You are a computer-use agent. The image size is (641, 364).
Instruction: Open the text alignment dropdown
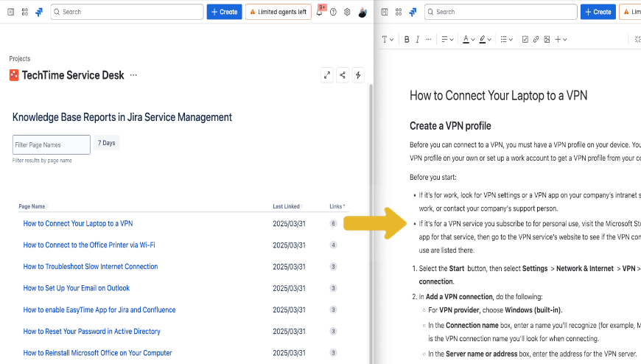click(x=448, y=39)
